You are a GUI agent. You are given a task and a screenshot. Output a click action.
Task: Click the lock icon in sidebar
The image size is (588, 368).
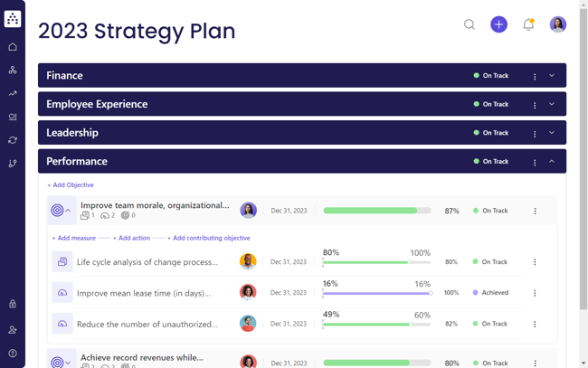pyautogui.click(x=13, y=304)
